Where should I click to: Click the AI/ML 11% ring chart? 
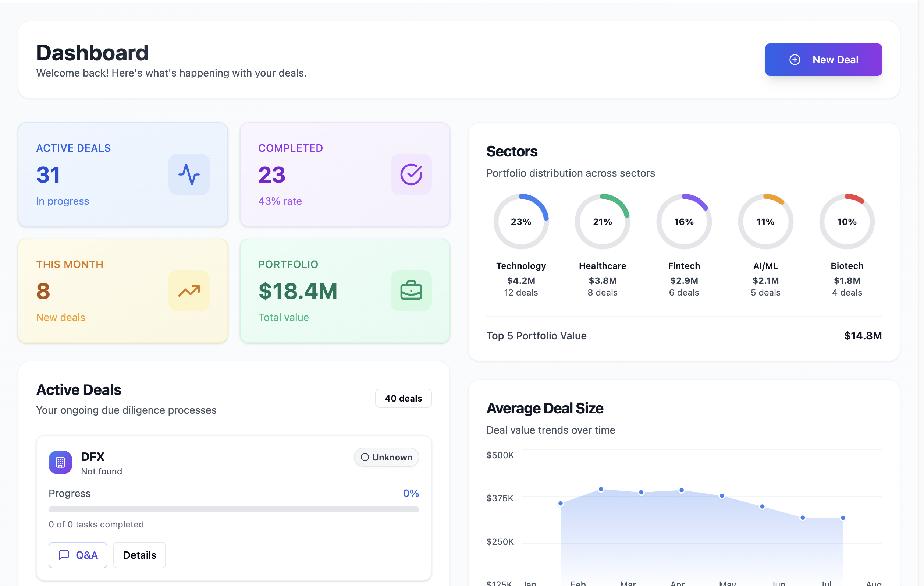765,222
